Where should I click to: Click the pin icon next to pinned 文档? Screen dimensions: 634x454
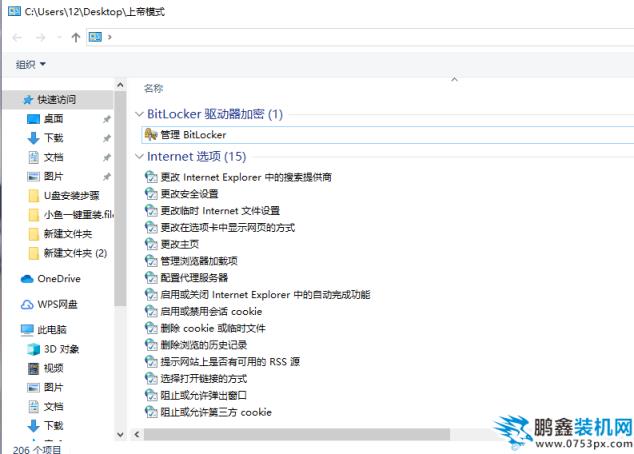(x=107, y=157)
